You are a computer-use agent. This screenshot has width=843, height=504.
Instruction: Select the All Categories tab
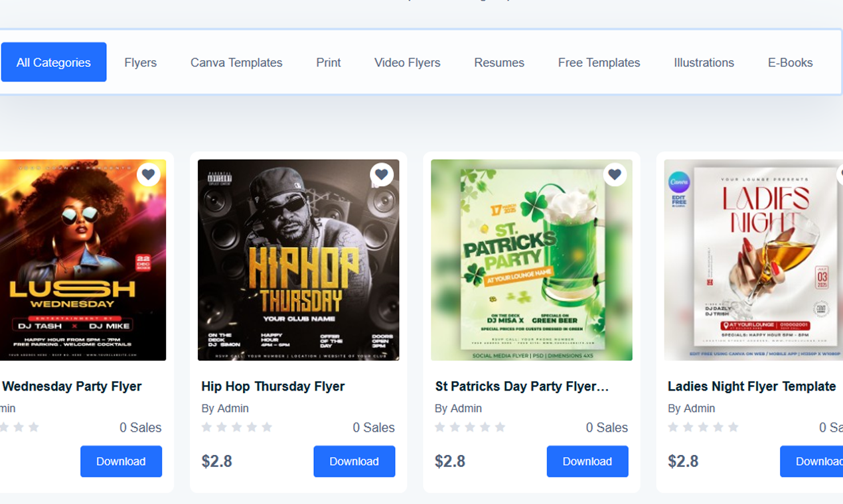tap(54, 62)
